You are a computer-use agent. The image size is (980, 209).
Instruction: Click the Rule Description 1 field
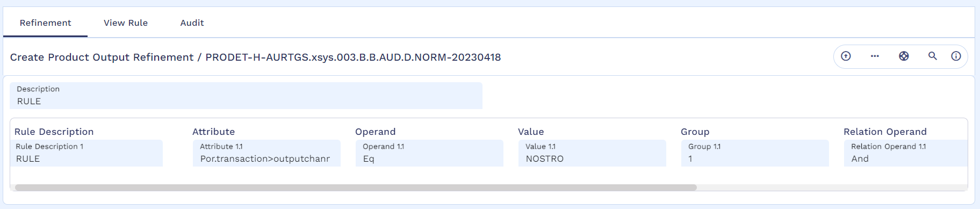(87, 153)
